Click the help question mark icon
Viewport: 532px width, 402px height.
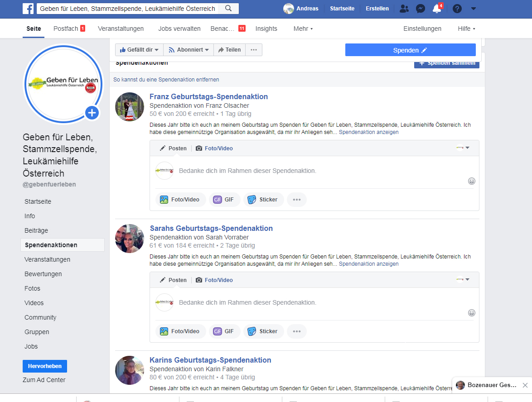point(457,9)
